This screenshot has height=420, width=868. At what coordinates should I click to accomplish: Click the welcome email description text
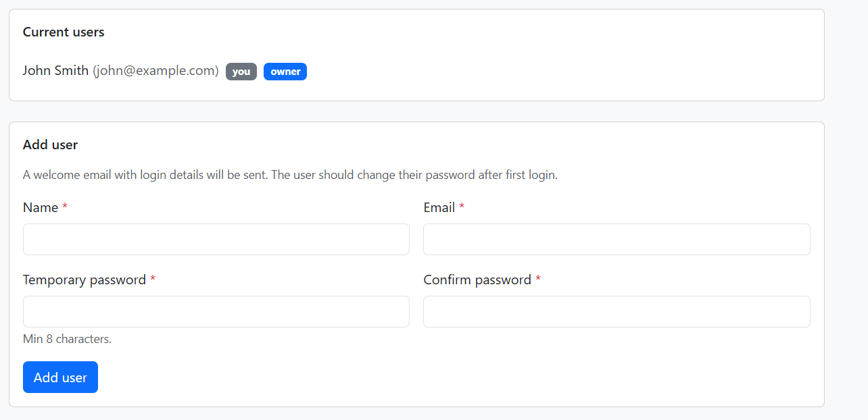pyautogui.click(x=290, y=175)
